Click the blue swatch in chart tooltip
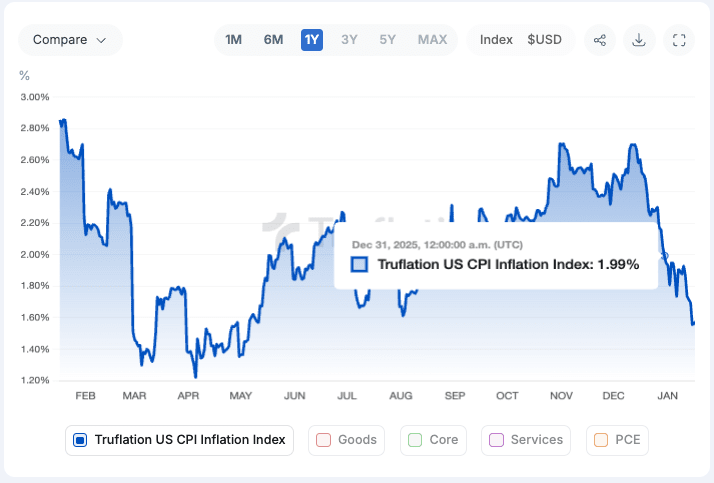The image size is (714, 483). [360, 264]
